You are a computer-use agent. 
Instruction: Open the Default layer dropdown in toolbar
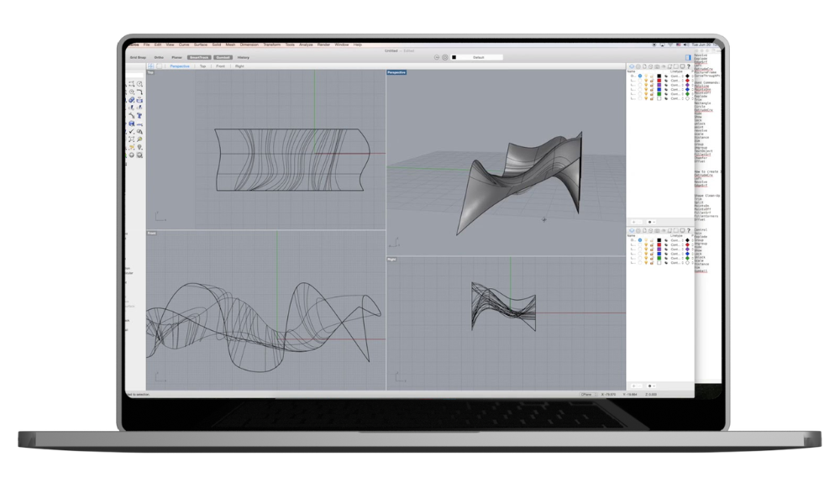(x=479, y=57)
